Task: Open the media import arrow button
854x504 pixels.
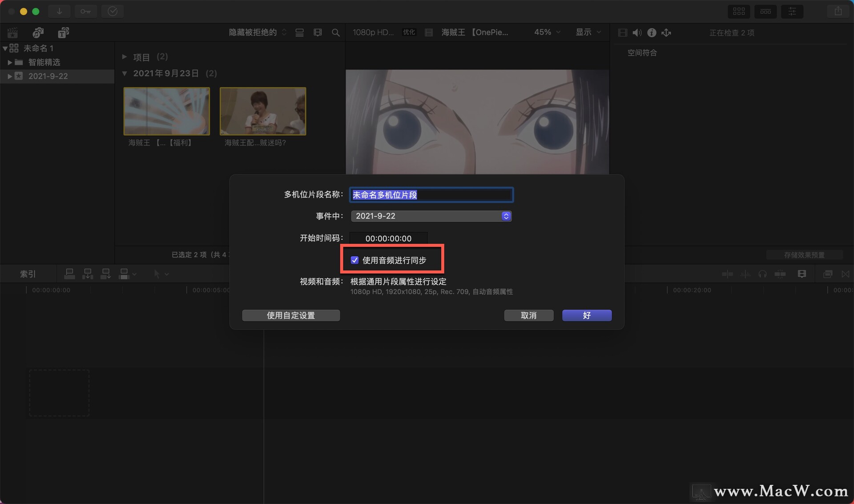Action: (59, 11)
